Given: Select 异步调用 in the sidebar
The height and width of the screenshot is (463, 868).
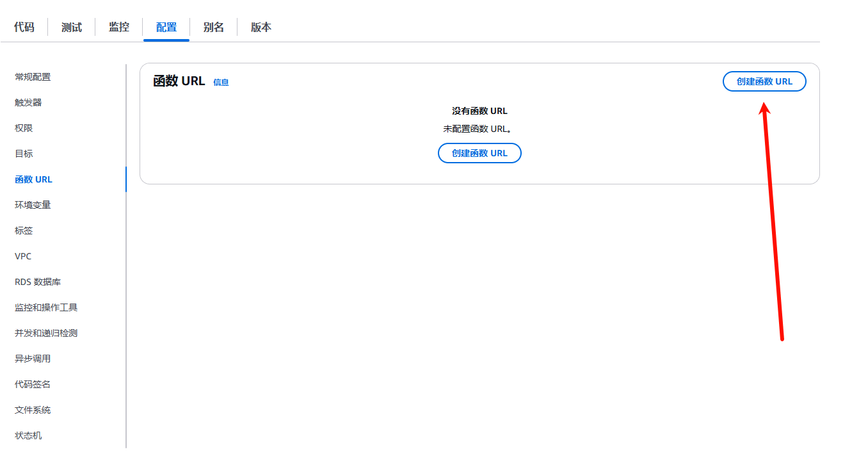Looking at the screenshot, I should click(33, 359).
